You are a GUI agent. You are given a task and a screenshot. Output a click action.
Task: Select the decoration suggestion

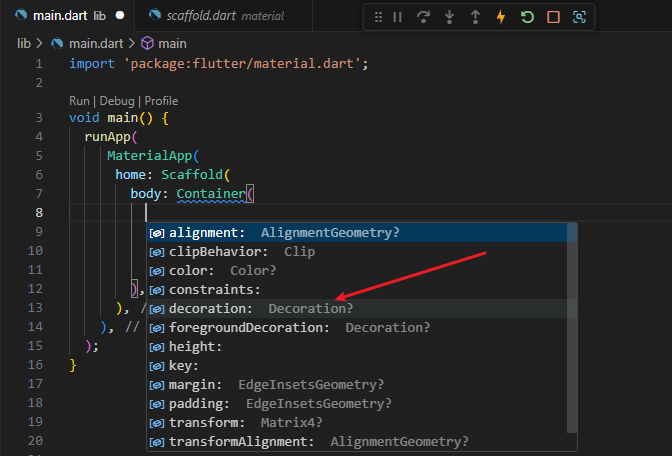click(357, 309)
